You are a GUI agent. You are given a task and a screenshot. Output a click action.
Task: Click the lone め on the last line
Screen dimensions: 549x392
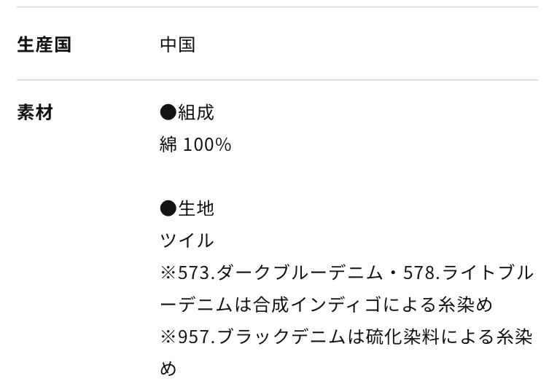pos(168,369)
